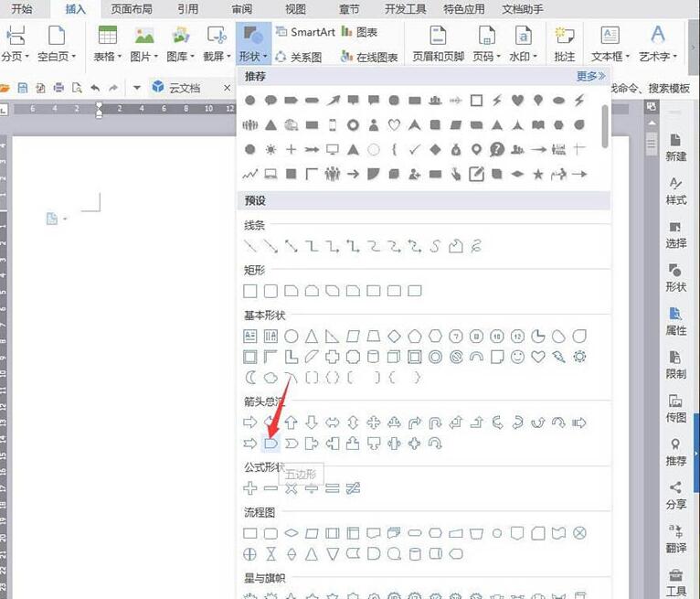Screen dimensions: 700x599
Task: Click the SmartArt button in ribbon
Action: tap(306, 32)
